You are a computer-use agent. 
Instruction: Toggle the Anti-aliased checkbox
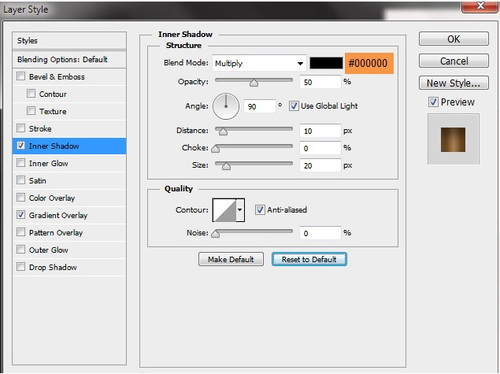(260, 210)
